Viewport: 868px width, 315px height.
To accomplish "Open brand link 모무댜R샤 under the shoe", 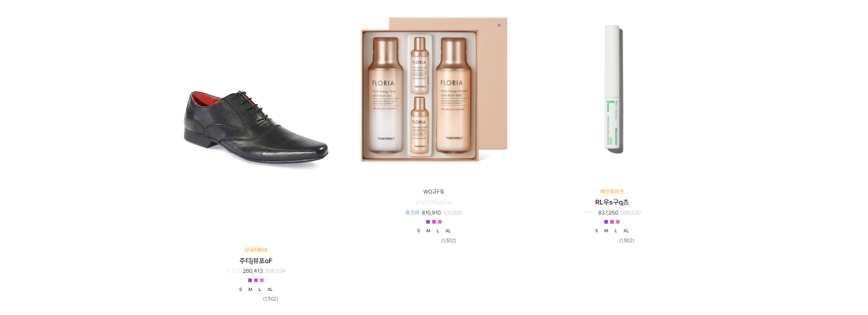I will (x=256, y=250).
